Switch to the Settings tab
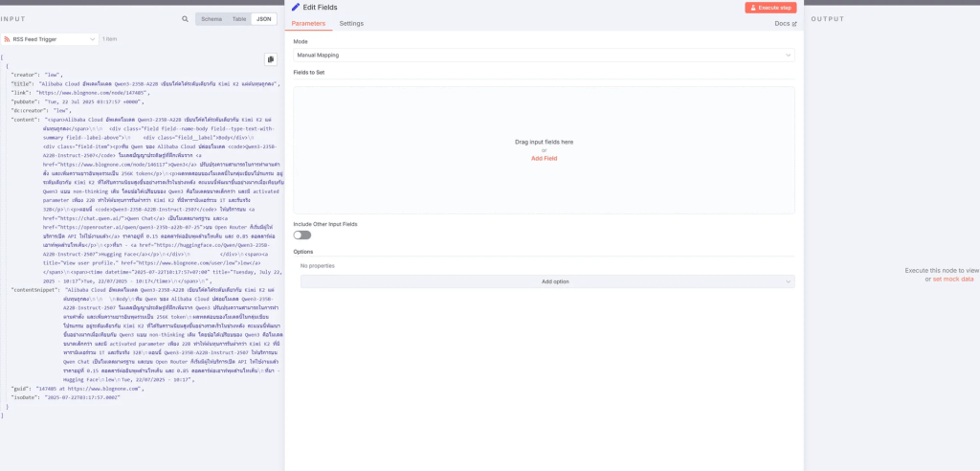Viewport: 980px width, 471px height. (351, 23)
